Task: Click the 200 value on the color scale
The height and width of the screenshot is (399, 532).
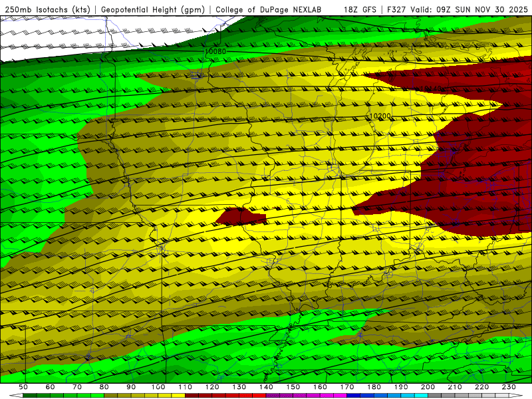Action: (x=428, y=387)
